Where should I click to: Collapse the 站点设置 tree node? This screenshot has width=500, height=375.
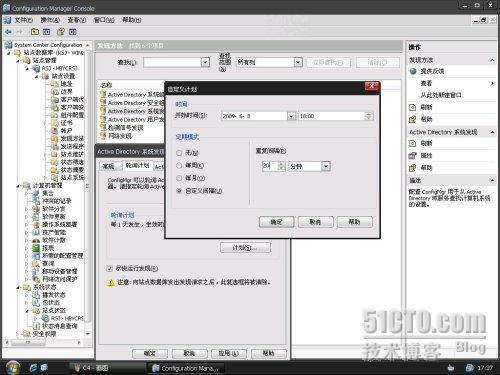[37, 76]
